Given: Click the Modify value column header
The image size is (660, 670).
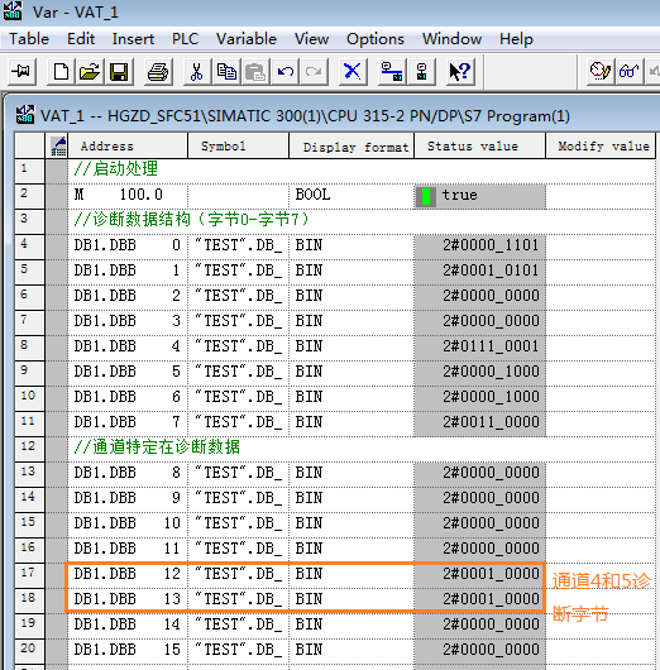Looking at the screenshot, I should (x=600, y=146).
